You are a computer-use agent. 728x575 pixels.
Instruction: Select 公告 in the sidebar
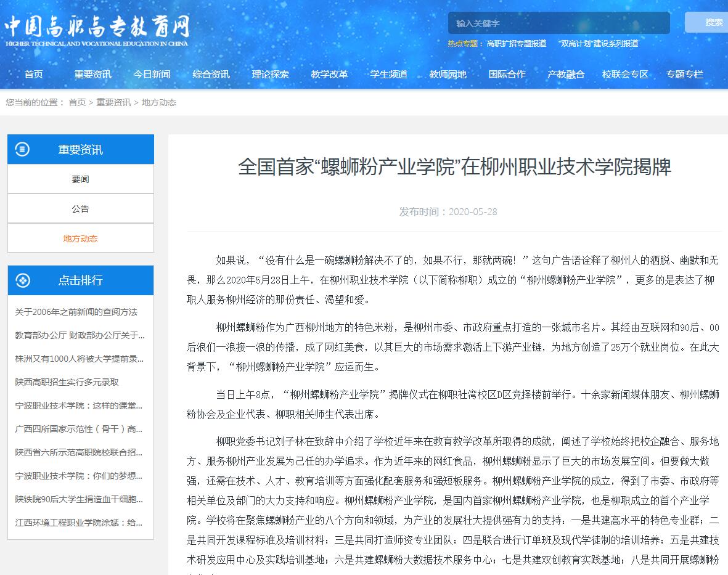point(80,209)
